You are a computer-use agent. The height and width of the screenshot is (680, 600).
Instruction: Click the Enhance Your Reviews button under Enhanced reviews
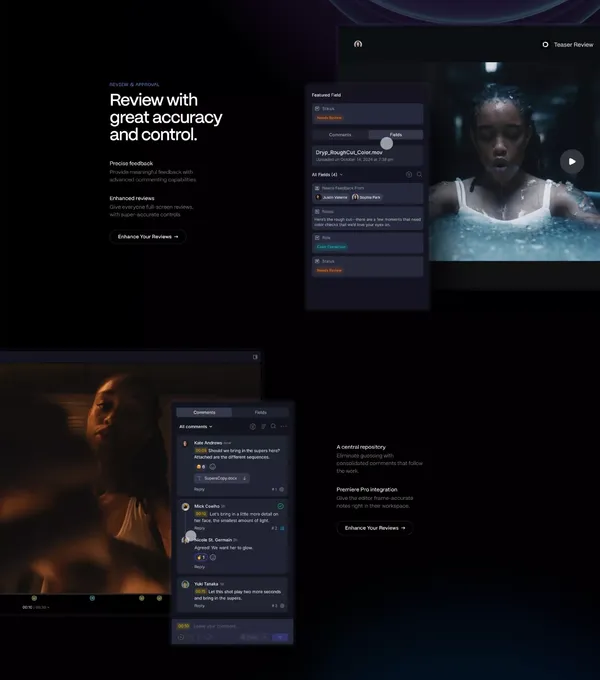pos(148,236)
